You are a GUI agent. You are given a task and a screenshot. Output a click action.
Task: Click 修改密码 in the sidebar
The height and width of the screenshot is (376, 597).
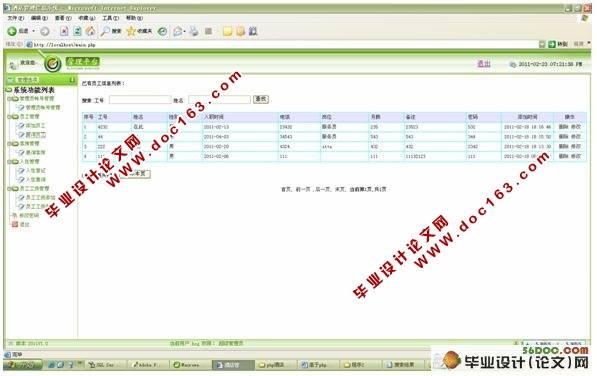[29, 215]
